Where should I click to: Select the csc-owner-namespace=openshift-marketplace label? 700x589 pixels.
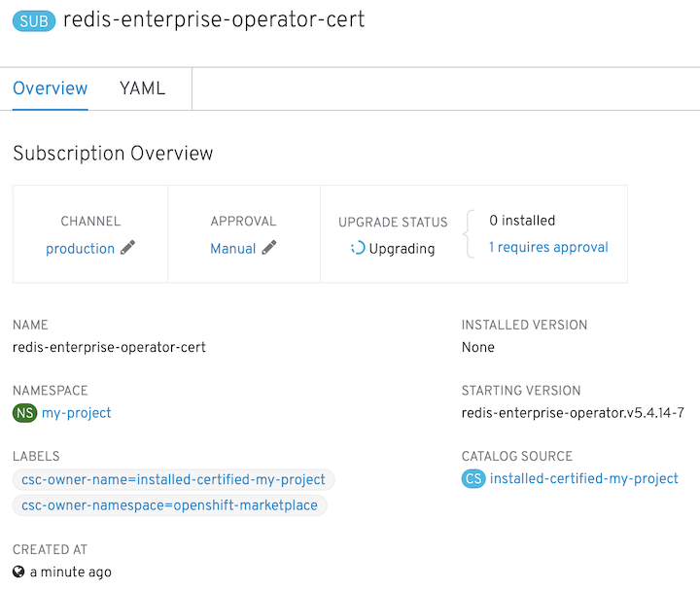169,505
